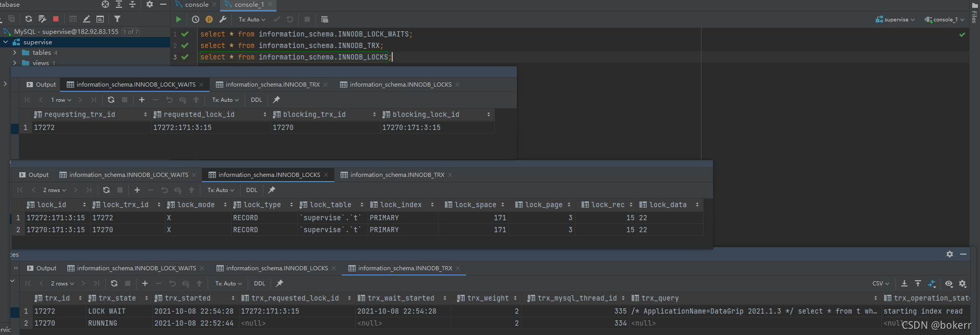Reload the INNODB_TRX results page in the bottom panel
980x335 pixels.
[x=114, y=283]
